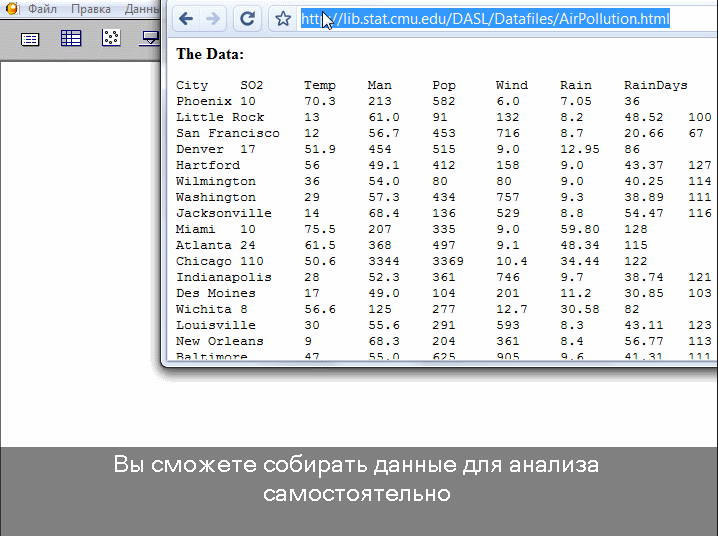This screenshot has width=718, height=536.
Task: Open the list form view toolbar icon
Action: pos(31,38)
